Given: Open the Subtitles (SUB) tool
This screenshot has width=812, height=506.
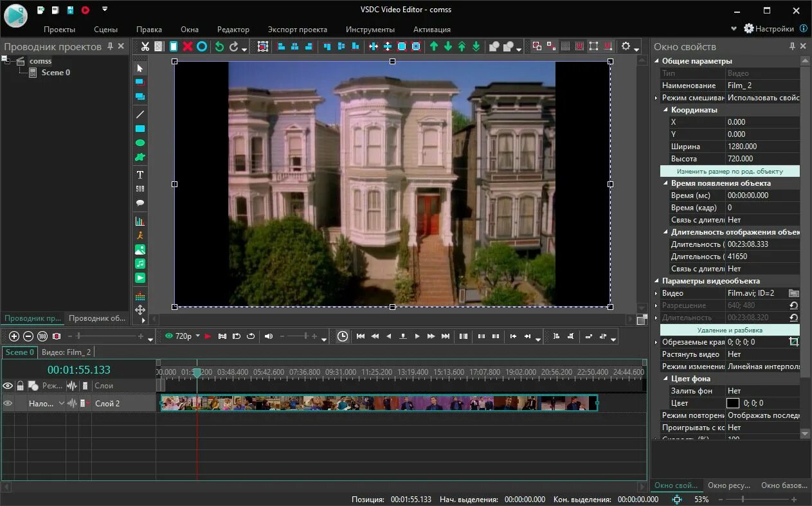Looking at the screenshot, I should coord(140,189).
